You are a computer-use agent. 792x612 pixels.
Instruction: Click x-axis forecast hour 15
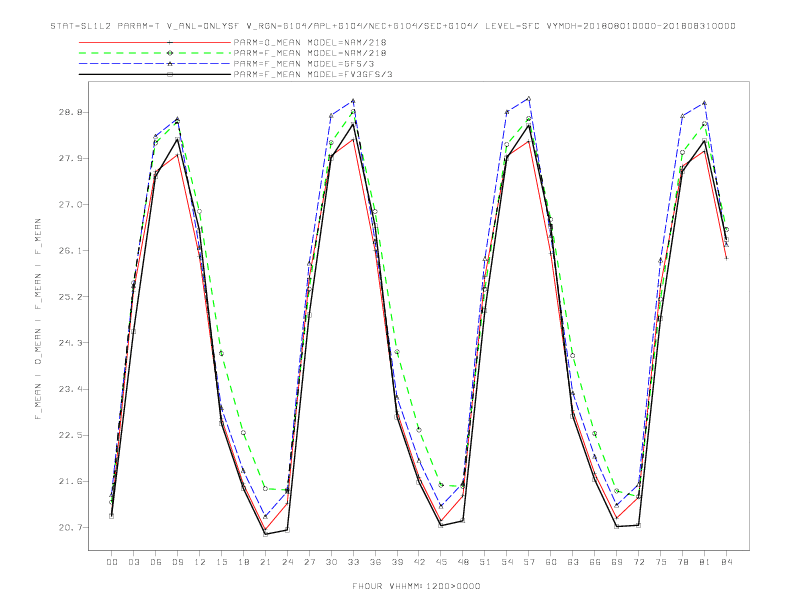(x=221, y=562)
